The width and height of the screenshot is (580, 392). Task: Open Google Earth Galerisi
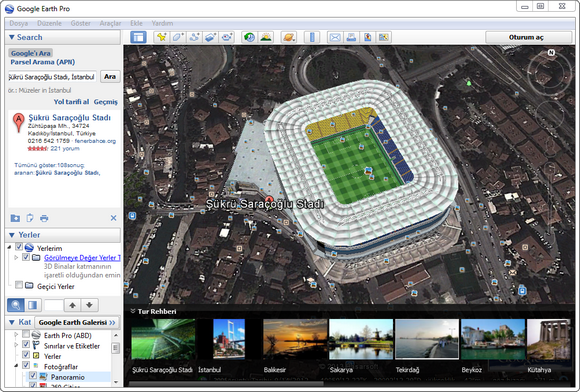[x=77, y=322]
